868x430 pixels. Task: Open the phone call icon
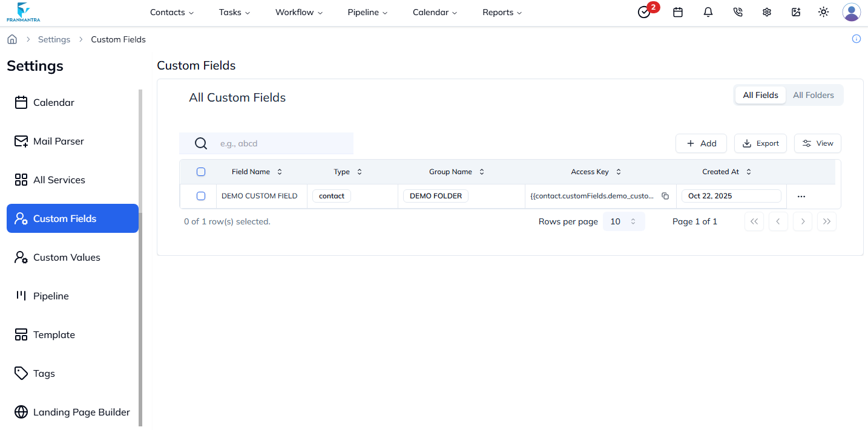click(x=737, y=12)
